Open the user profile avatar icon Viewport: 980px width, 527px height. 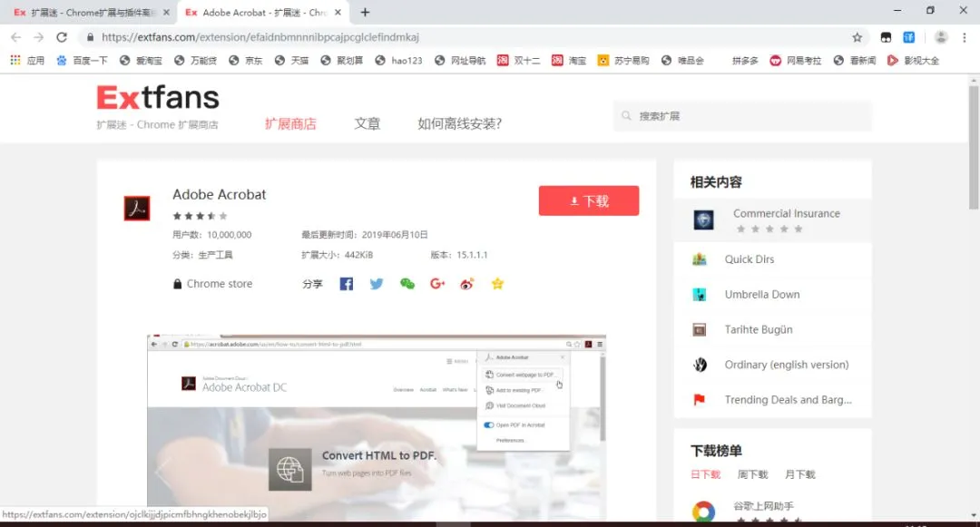coord(941,37)
